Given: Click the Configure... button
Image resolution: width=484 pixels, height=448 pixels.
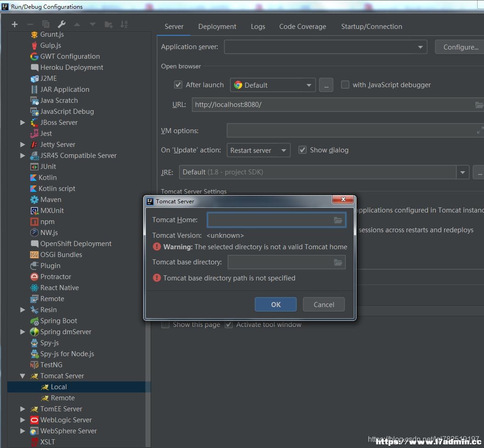Looking at the screenshot, I should pyautogui.click(x=460, y=47).
